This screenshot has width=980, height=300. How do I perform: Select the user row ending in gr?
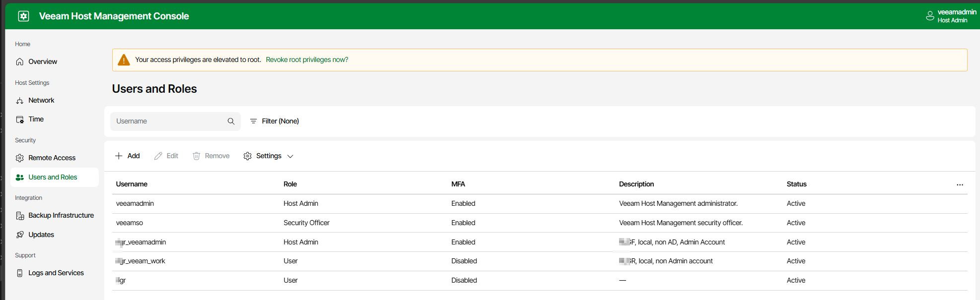pos(540,280)
